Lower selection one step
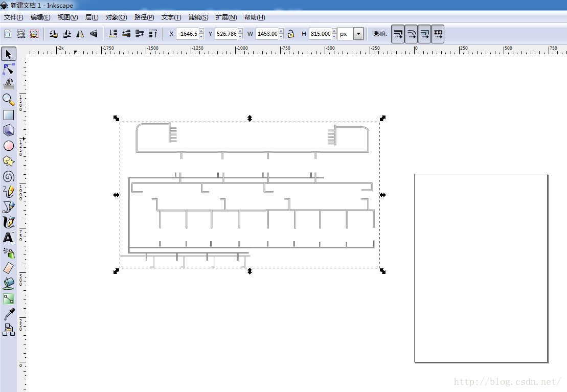The height and width of the screenshot is (392, 567). click(126, 34)
